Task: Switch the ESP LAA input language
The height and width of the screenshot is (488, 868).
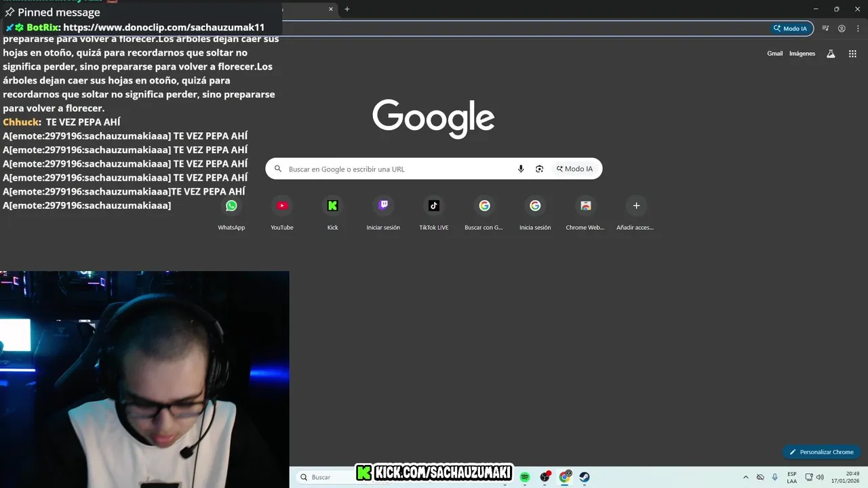Action: coord(792,477)
